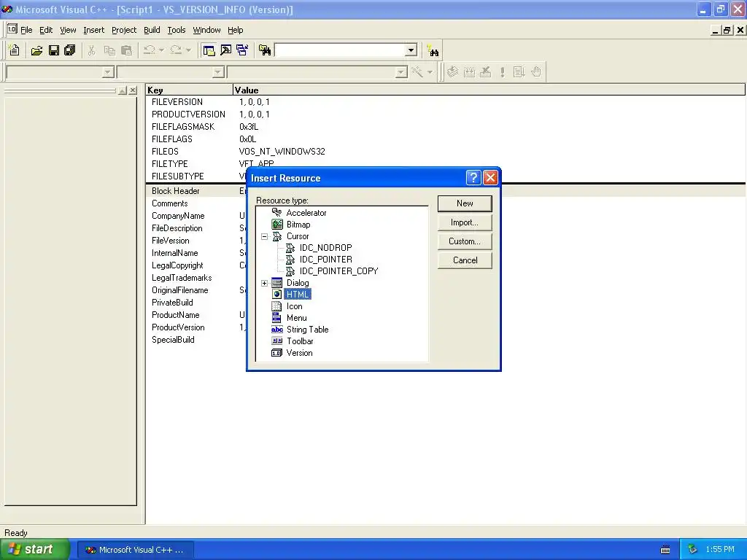Viewport: 747px width, 560px height.
Task: Select IDC_NODROP cursor item
Action: (x=325, y=248)
